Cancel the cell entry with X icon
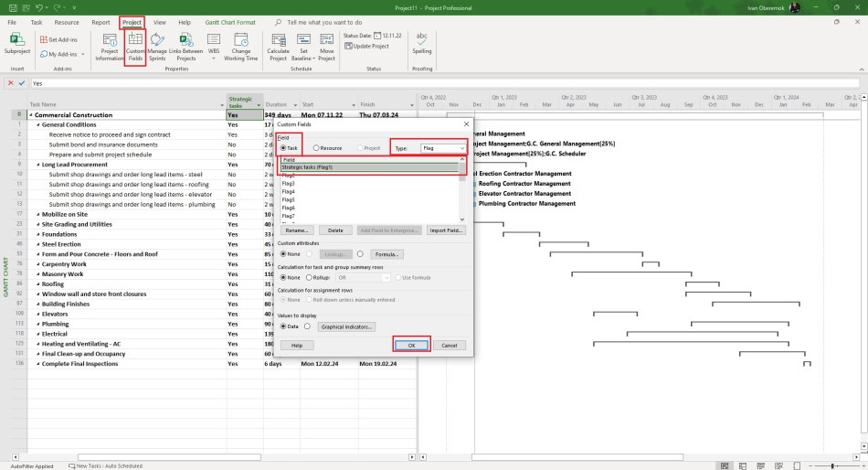Viewport: 868px width, 470px height. 10,83
